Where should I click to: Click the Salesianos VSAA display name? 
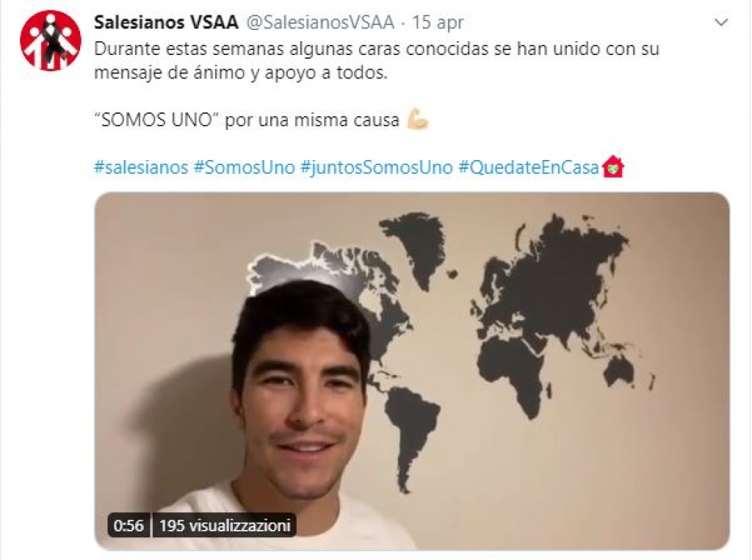click(x=166, y=22)
